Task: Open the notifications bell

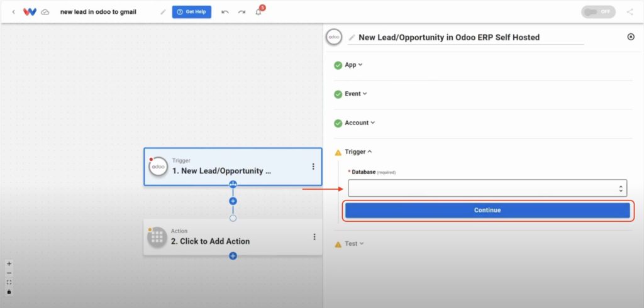Action: click(x=258, y=12)
